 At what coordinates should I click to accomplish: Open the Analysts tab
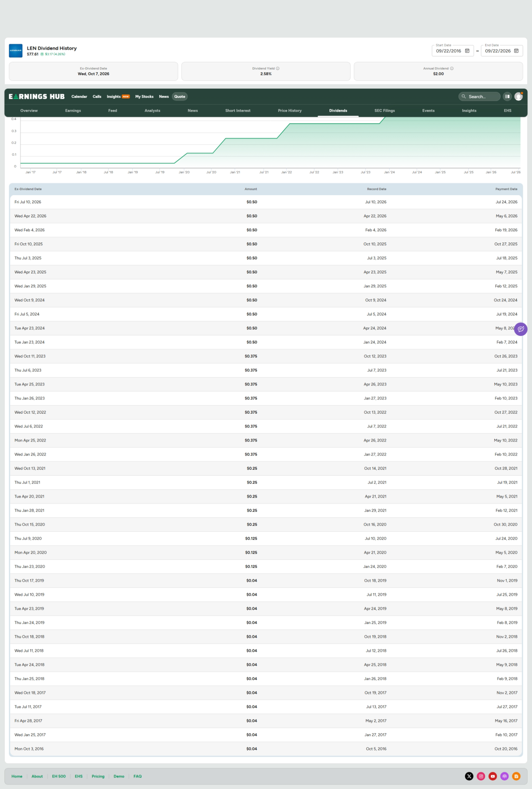tap(152, 111)
